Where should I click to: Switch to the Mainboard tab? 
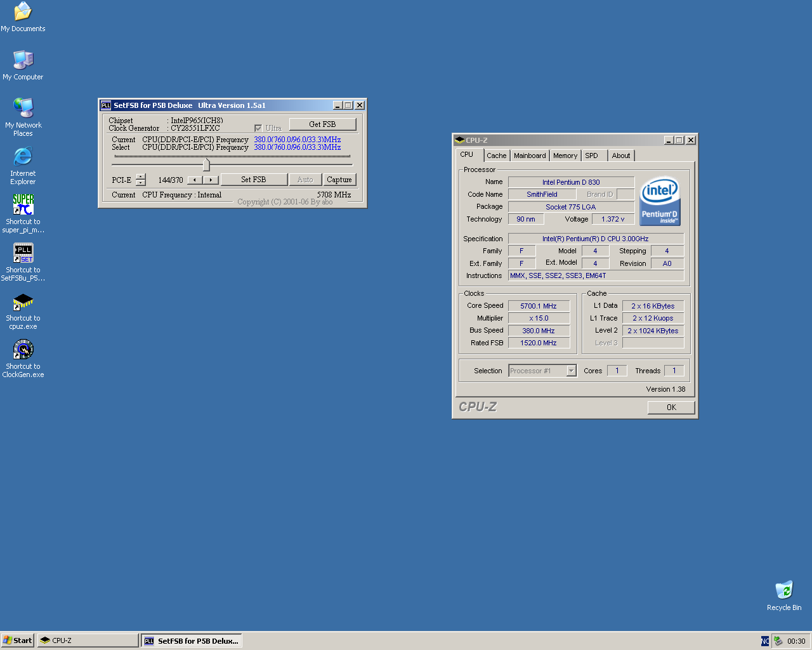pos(530,156)
